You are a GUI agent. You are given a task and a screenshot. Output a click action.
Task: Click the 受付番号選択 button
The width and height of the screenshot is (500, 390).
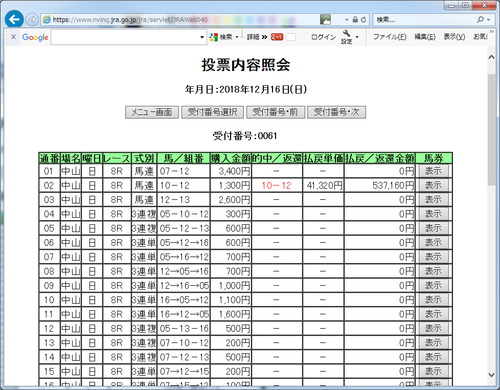coord(212,112)
